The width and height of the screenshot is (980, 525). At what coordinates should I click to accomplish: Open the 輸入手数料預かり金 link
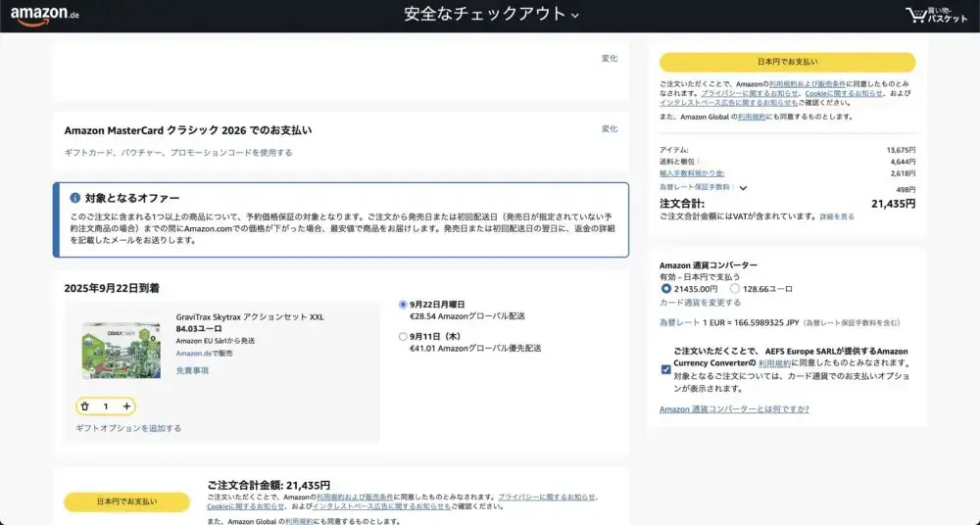click(691, 173)
